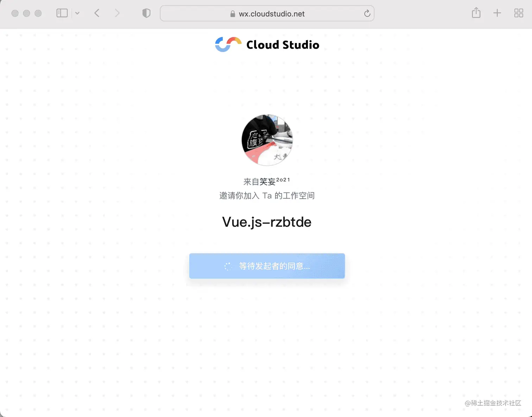Toggle the Safari sidebar icon
The image size is (532, 417).
pos(62,13)
